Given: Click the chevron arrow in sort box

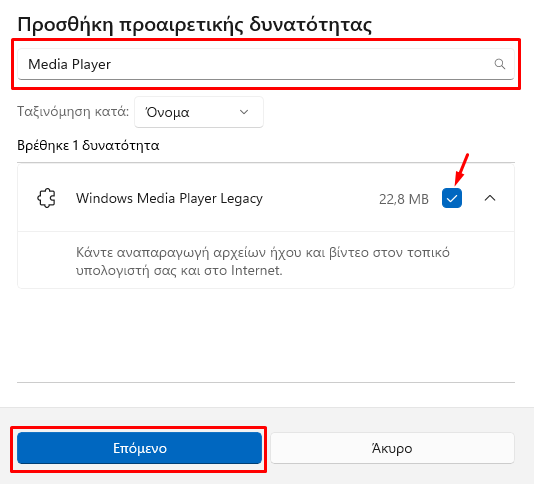Looking at the screenshot, I should [244, 112].
